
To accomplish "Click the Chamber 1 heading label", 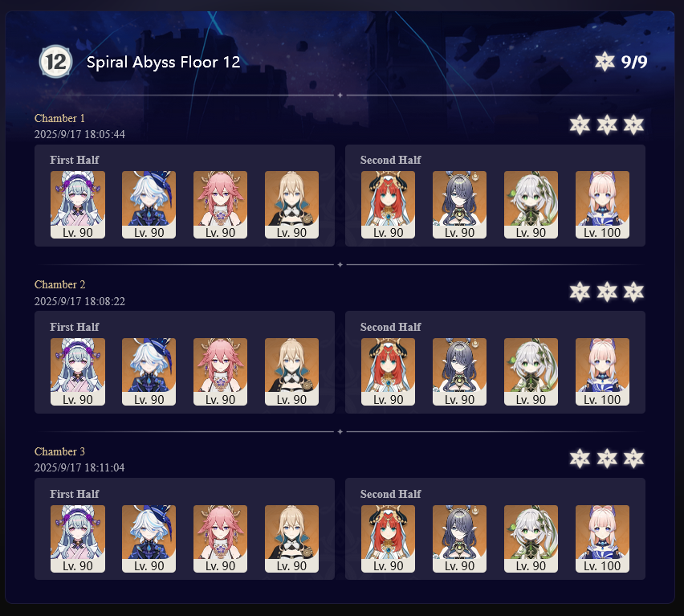I will [59, 118].
